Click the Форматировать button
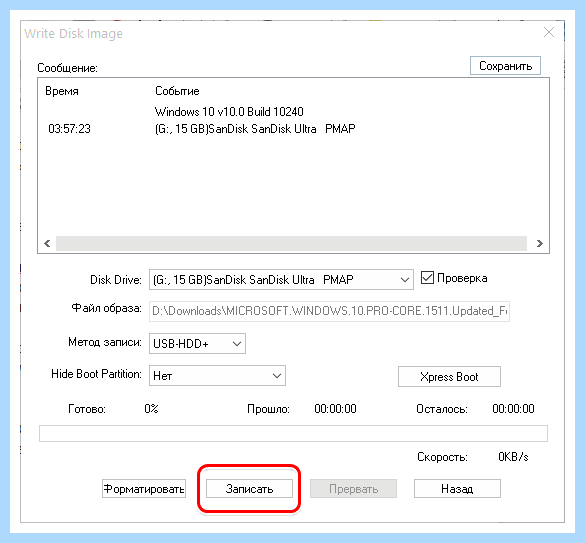585x543 pixels. tap(144, 489)
